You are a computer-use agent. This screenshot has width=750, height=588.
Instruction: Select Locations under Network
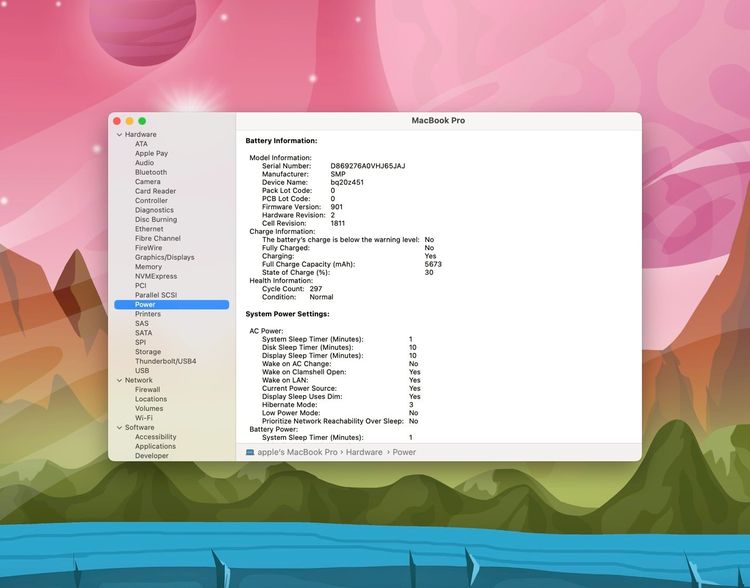coord(151,399)
